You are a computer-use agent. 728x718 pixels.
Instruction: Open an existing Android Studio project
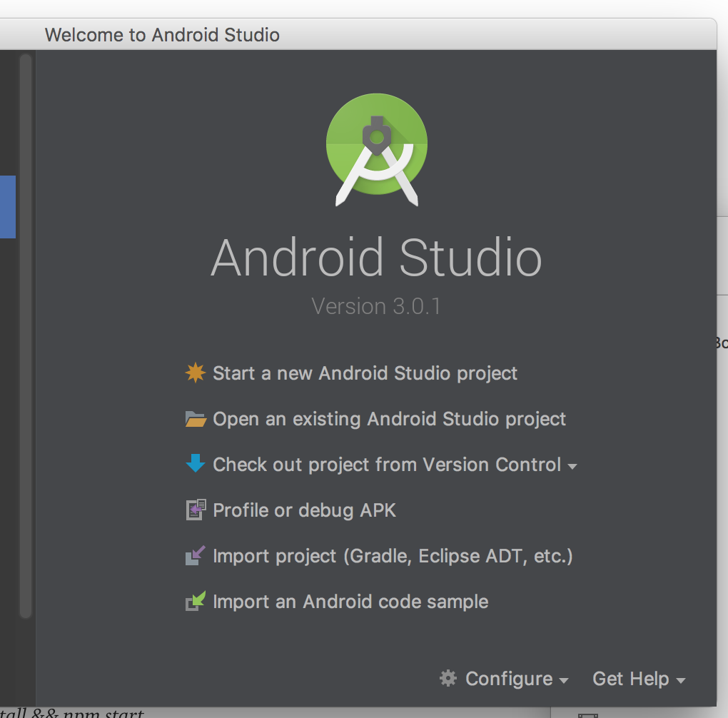(x=388, y=419)
